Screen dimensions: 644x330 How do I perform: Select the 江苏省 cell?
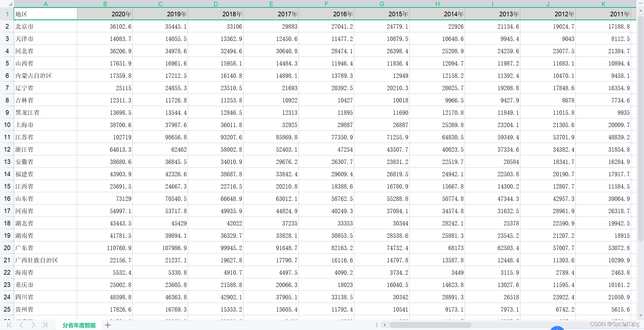46,137
